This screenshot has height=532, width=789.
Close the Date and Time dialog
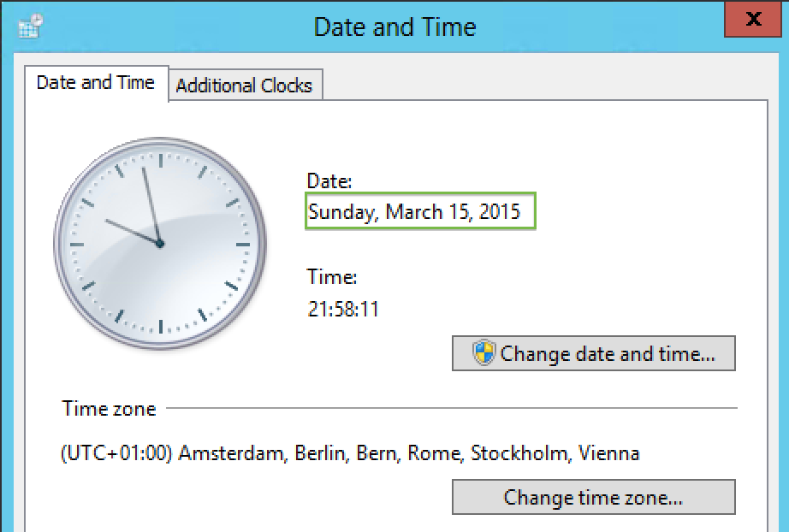click(x=752, y=20)
